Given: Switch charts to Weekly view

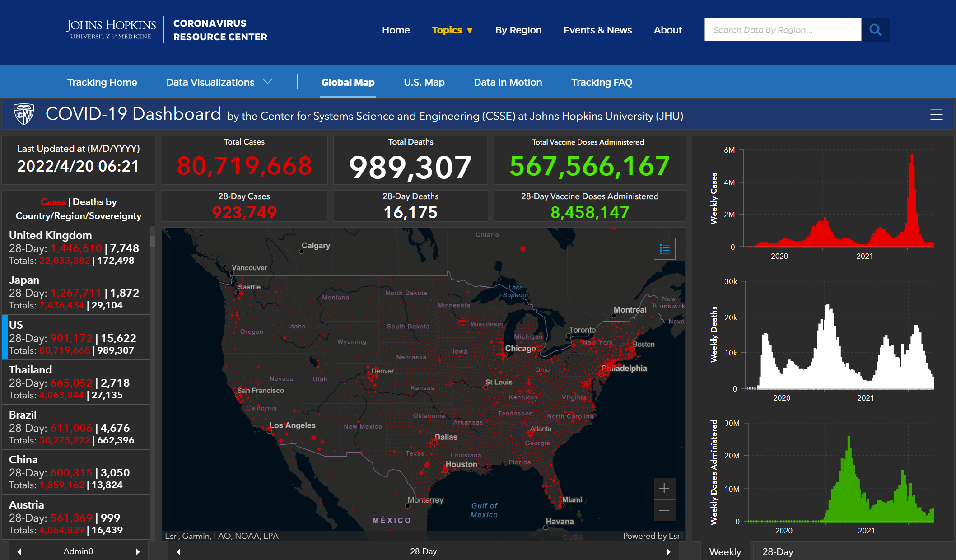Looking at the screenshot, I should (x=725, y=551).
